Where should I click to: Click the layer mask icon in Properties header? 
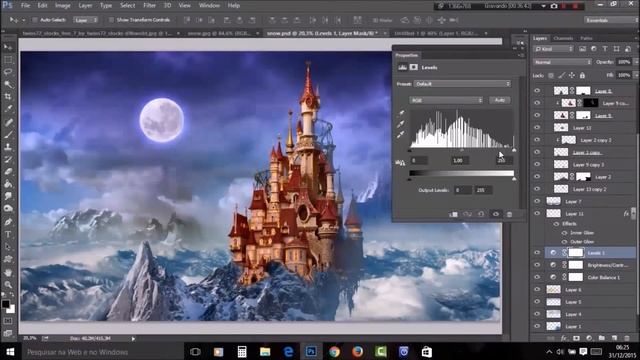tap(413, 67)
